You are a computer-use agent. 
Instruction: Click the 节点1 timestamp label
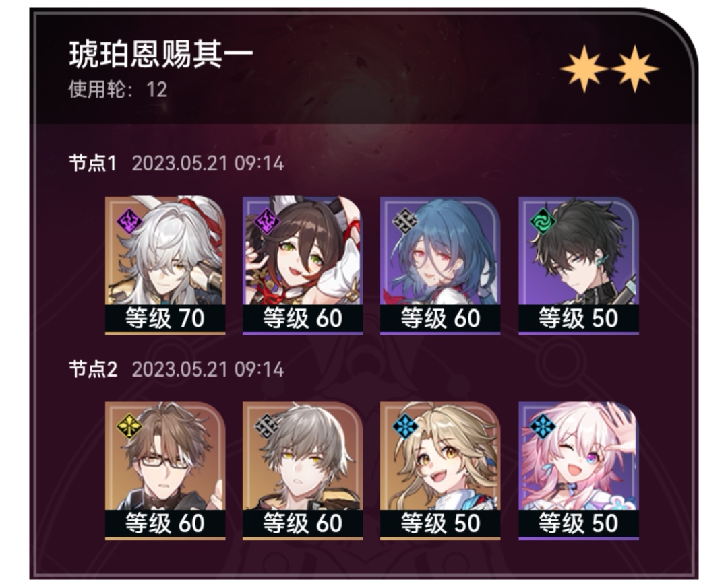[208, 164]
